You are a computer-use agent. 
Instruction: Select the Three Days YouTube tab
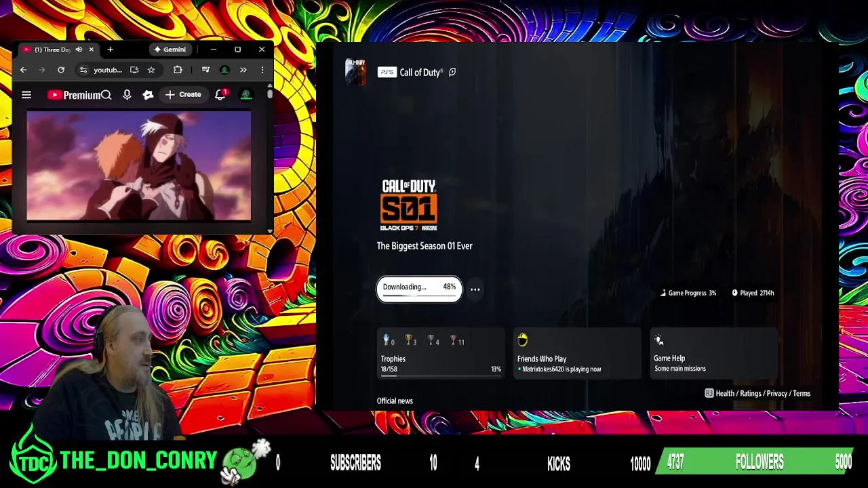(x=53, y=49)
